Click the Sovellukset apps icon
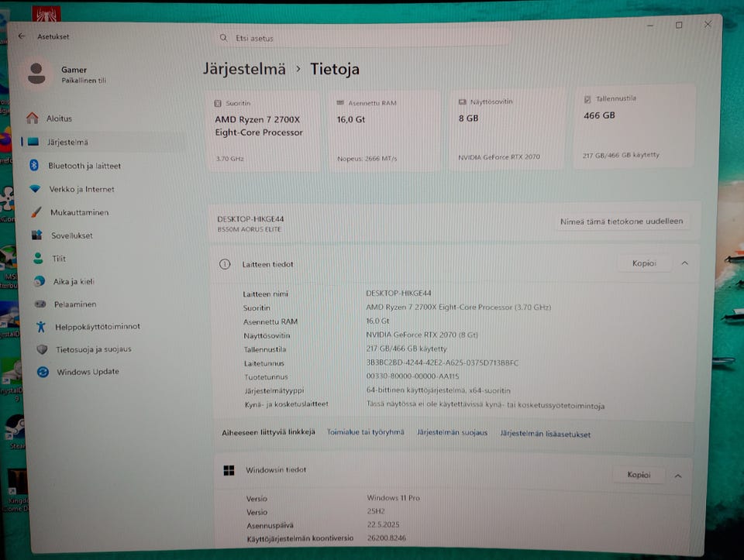744x560 pixels. pyautogui.click(x=37, y=235)
